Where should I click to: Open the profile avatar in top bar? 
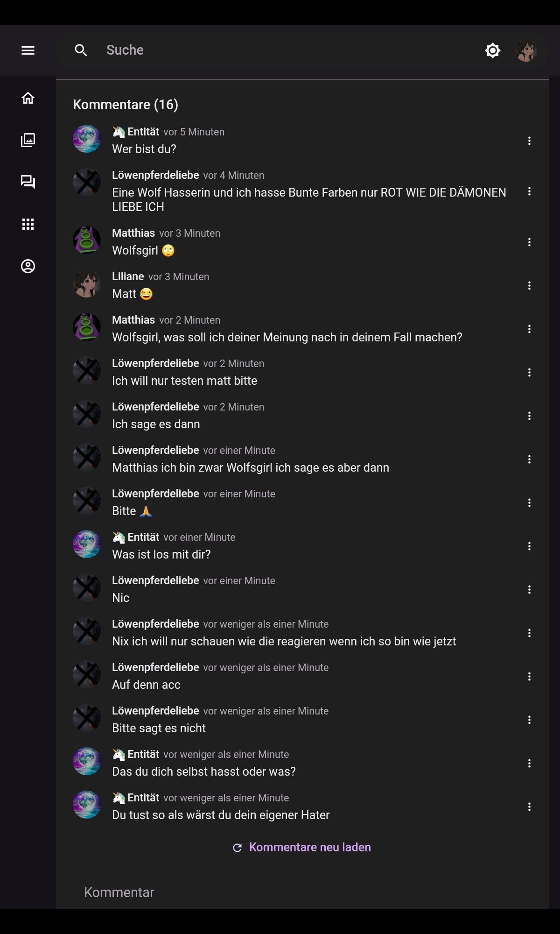pyautogui.click(x=526, y=50)
